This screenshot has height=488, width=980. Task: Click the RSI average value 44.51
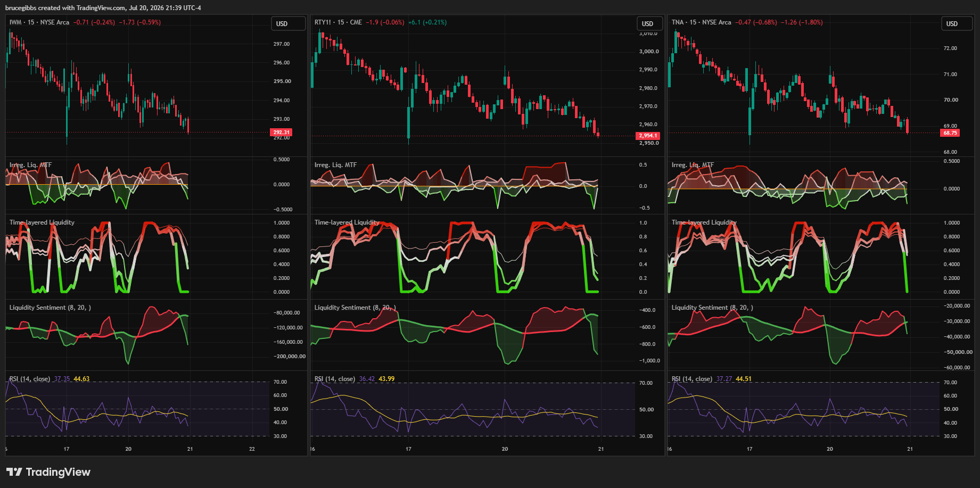744,379
